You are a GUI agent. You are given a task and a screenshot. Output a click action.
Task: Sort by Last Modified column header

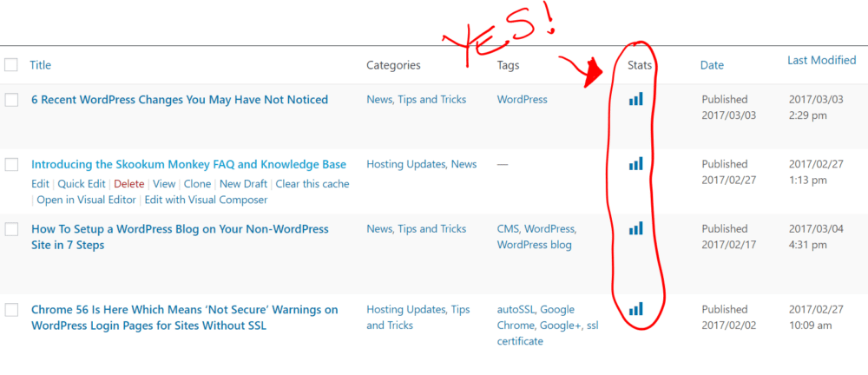pyautogui.click(x=822, y=60)
